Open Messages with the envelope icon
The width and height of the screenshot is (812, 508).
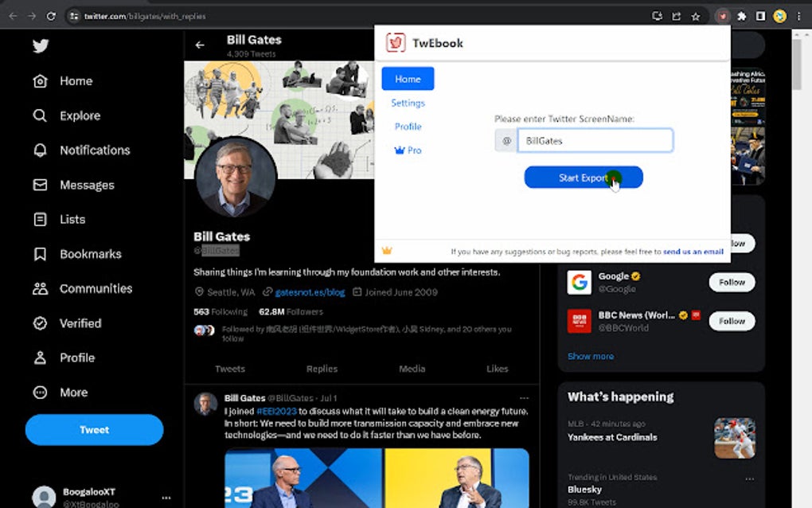coord(40,185)
